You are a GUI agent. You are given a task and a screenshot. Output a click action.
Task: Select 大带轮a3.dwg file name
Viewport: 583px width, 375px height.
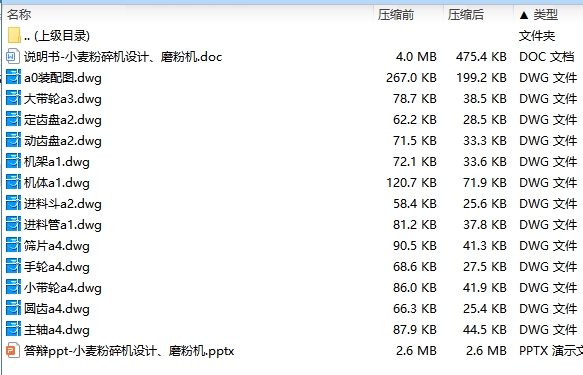tap(63, 99)
